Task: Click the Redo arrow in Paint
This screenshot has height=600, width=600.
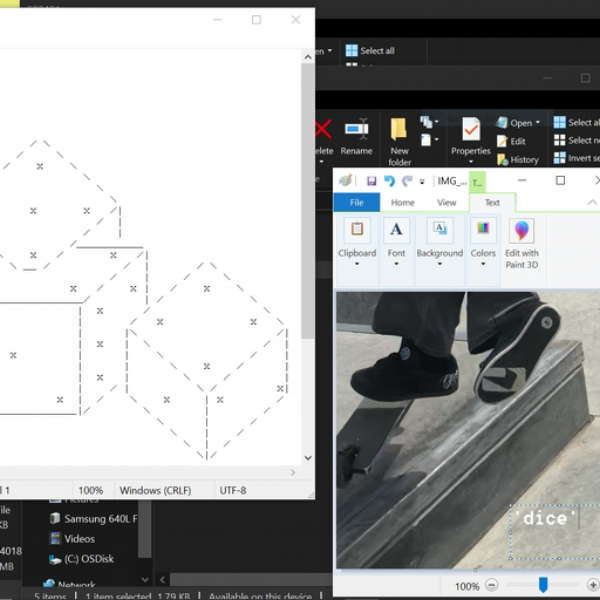Action: 407,181
